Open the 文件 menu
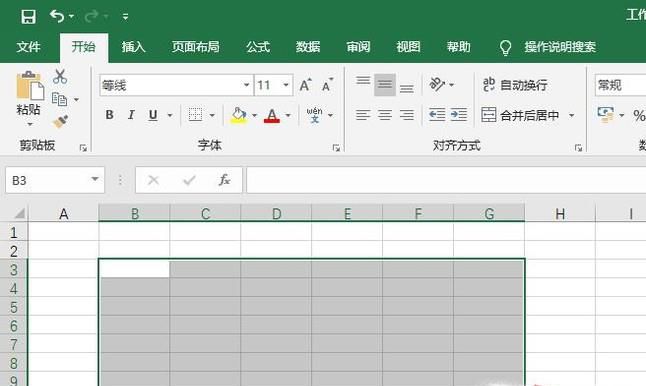646x386 pixels. (x=28, y=47)
